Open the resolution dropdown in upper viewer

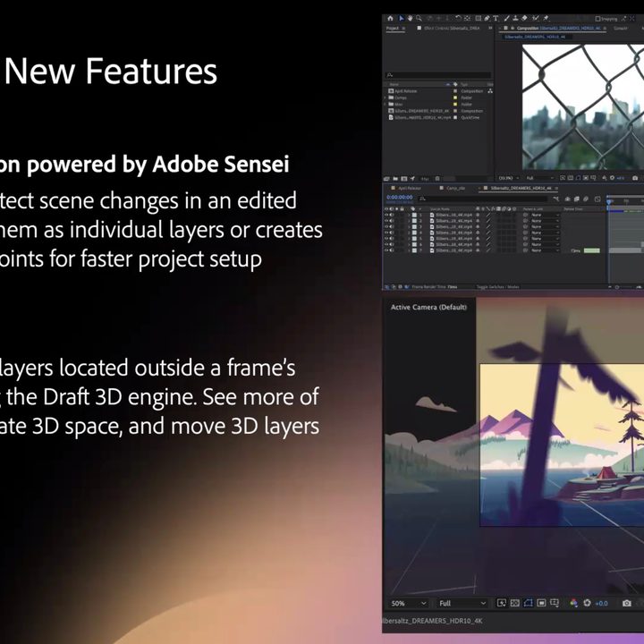[x=538, y=178]
